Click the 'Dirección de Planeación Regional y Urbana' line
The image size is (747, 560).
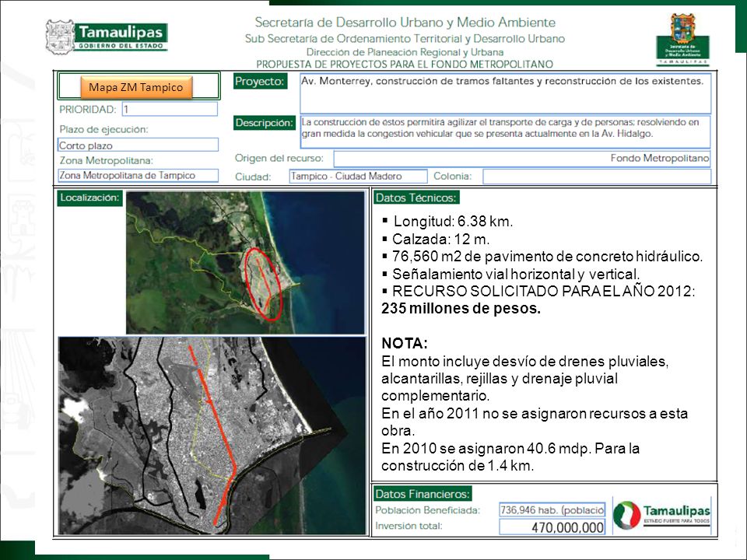pos(405,52)
